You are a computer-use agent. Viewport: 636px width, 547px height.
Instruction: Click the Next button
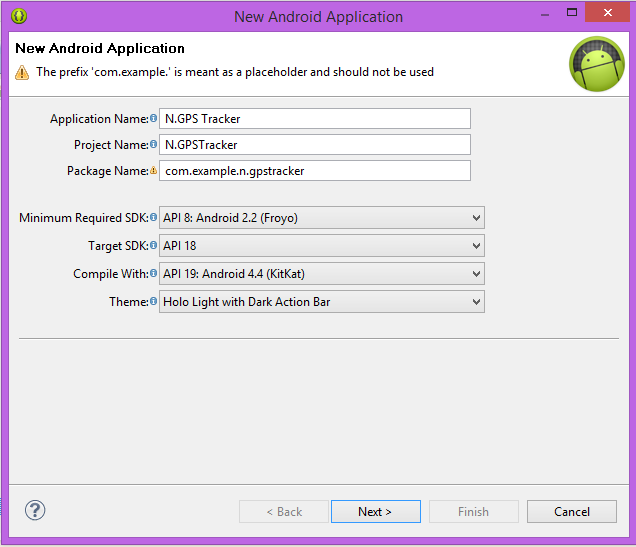[376, 512]
